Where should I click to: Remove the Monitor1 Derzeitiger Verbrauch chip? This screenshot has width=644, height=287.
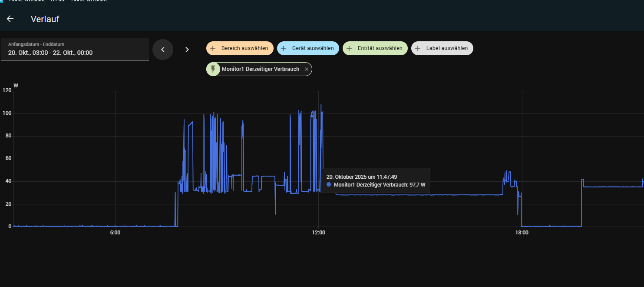pyautogui.click(x=307, y=69)
